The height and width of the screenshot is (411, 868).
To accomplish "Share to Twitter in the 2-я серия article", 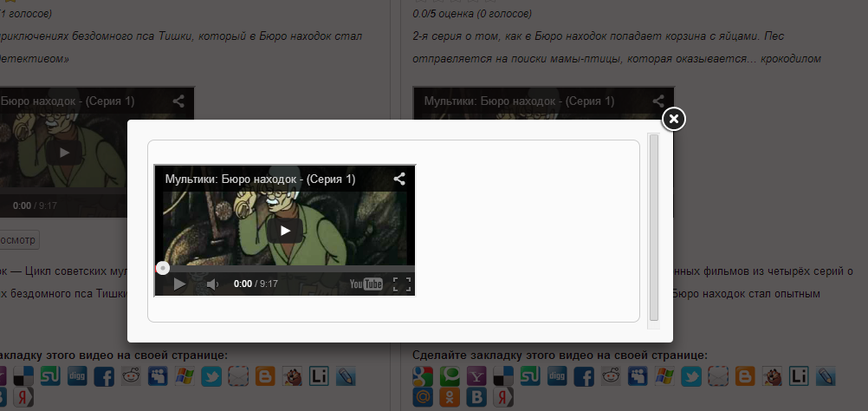I will pyautogui.click(x=691, y=376).
